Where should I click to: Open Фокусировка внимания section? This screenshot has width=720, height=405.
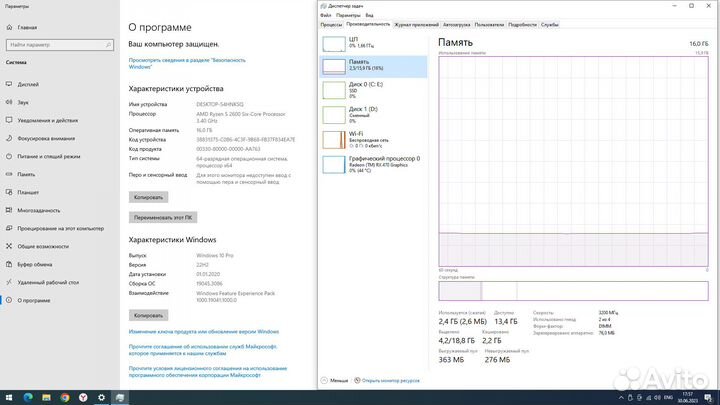click(x=46, y=138)
